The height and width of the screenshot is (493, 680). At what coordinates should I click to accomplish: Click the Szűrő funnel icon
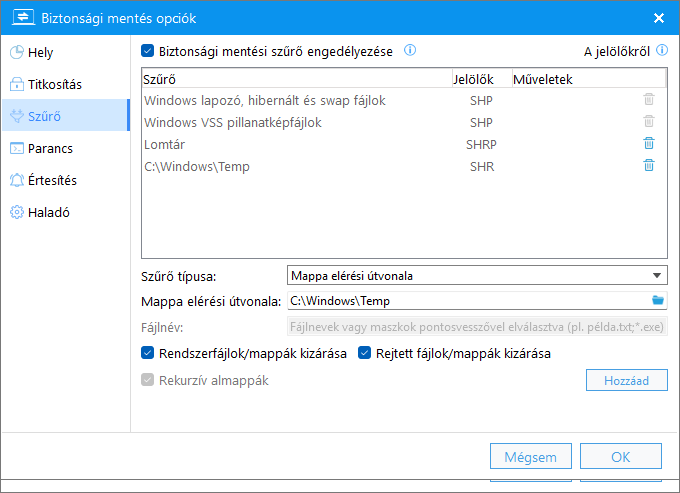coord(16,116)
